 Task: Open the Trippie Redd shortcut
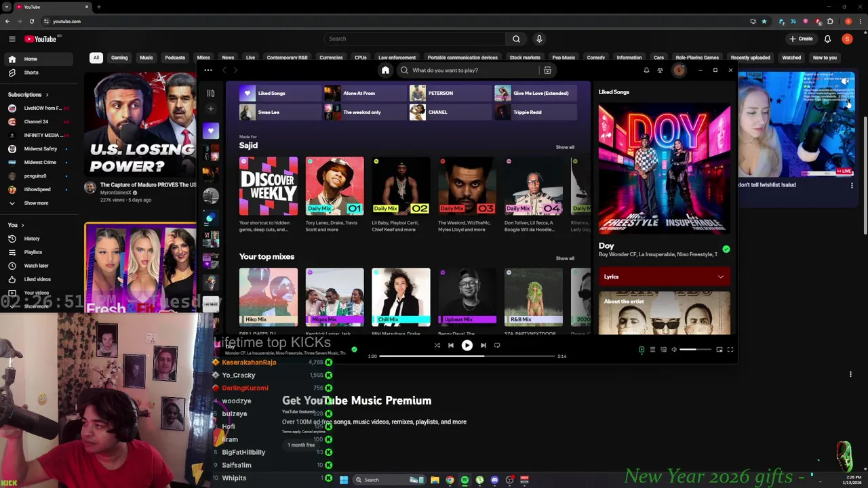point(536,112)
